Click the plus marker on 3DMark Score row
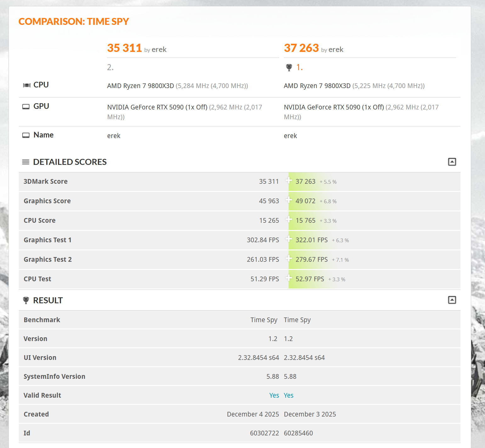The height and width of the screenshot is (448, 485). (289, 180)
